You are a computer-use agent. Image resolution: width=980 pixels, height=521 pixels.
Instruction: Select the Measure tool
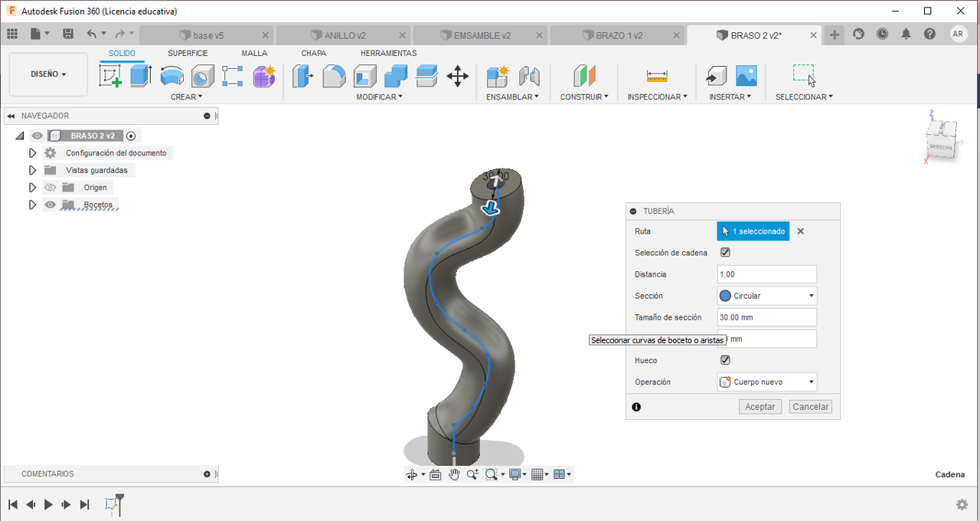tap(657, 76)
